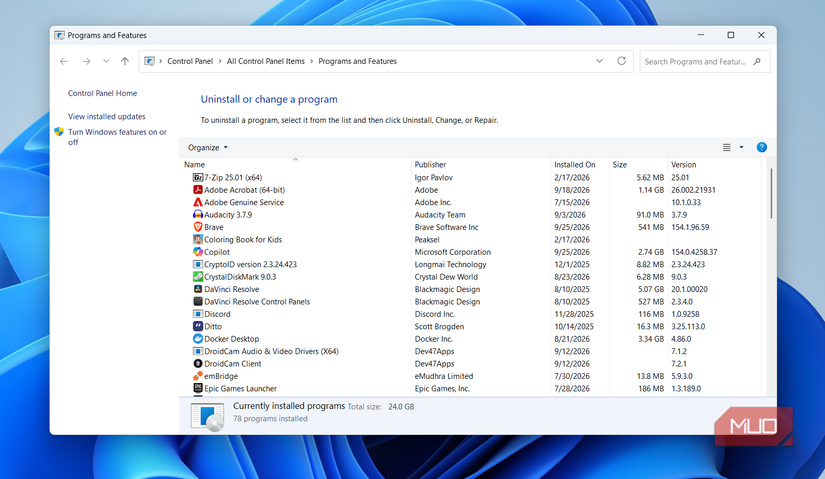Open the Control Panel Home link
Viewport: 825px width, 479px height.
coord(103,93)
